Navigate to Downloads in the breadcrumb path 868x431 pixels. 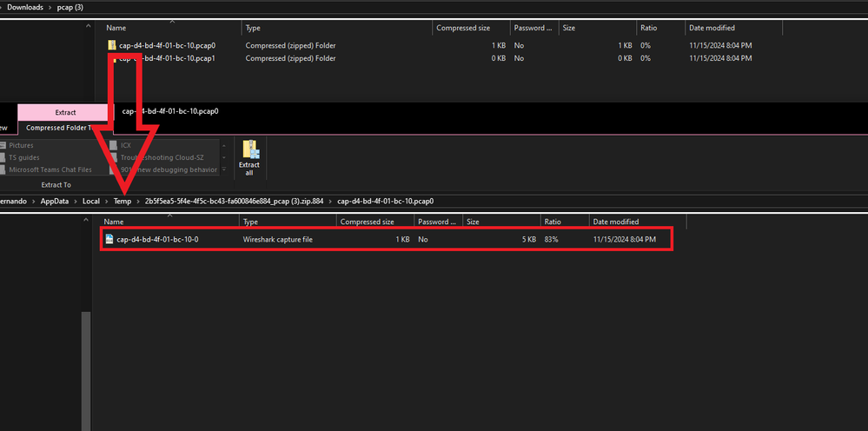[25, 7]
